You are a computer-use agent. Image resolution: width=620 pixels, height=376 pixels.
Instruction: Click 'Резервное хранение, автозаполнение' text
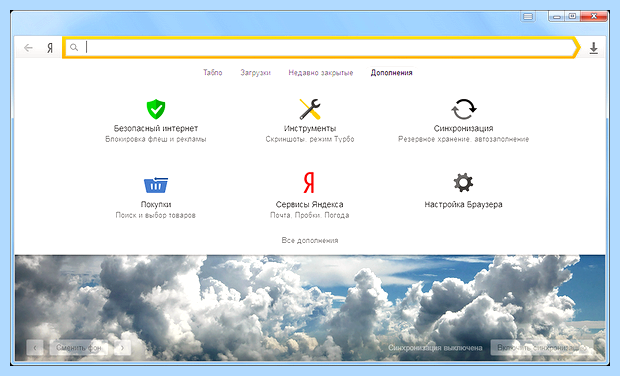[x=463, y=139]
